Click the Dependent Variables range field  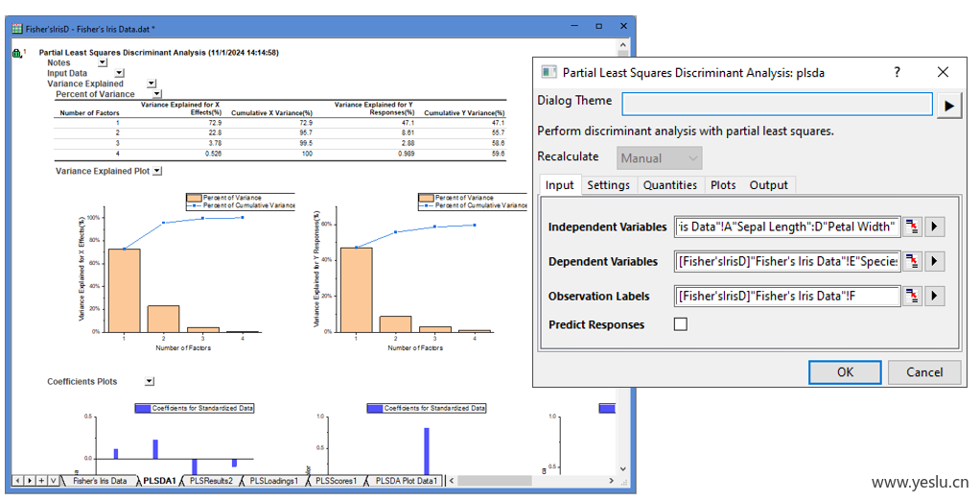tap(787, 261)
